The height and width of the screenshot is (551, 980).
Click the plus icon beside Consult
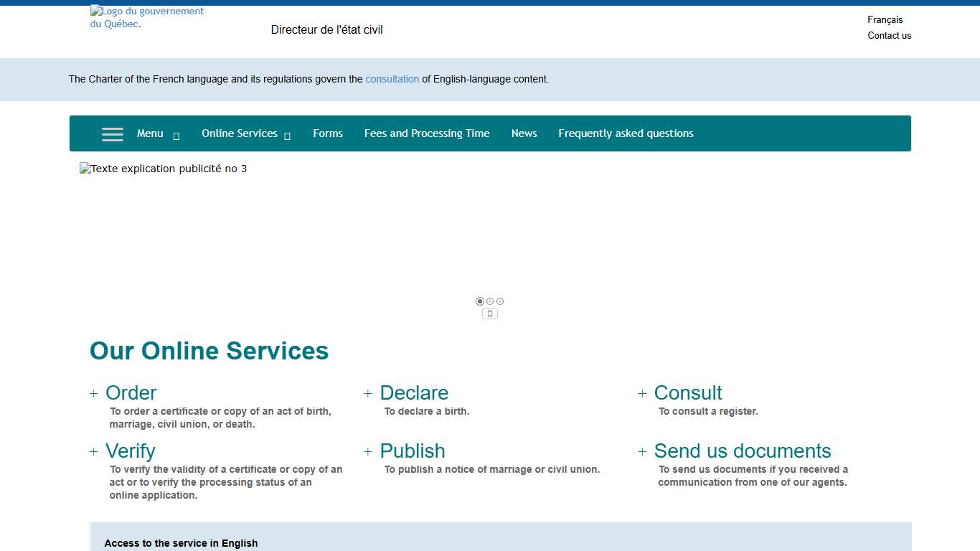(x=642, y=394)
